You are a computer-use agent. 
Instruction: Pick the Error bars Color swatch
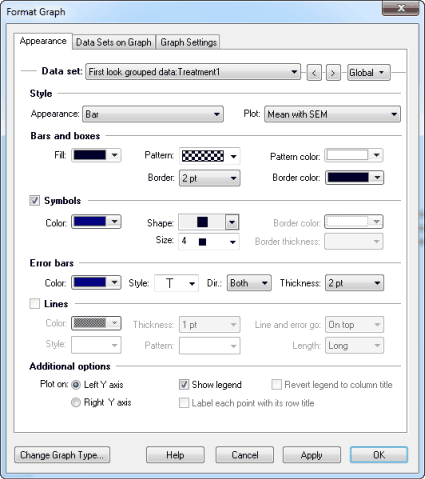coord(96,283)
